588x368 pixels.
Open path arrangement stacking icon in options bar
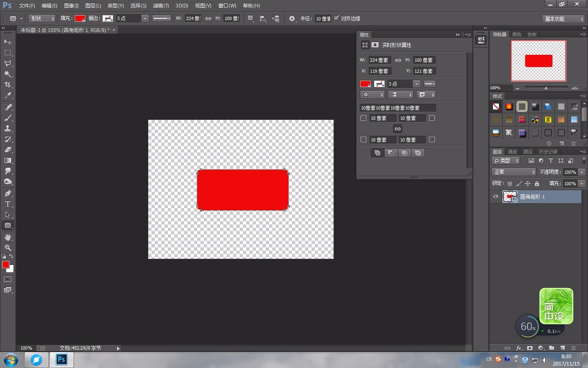276,18
